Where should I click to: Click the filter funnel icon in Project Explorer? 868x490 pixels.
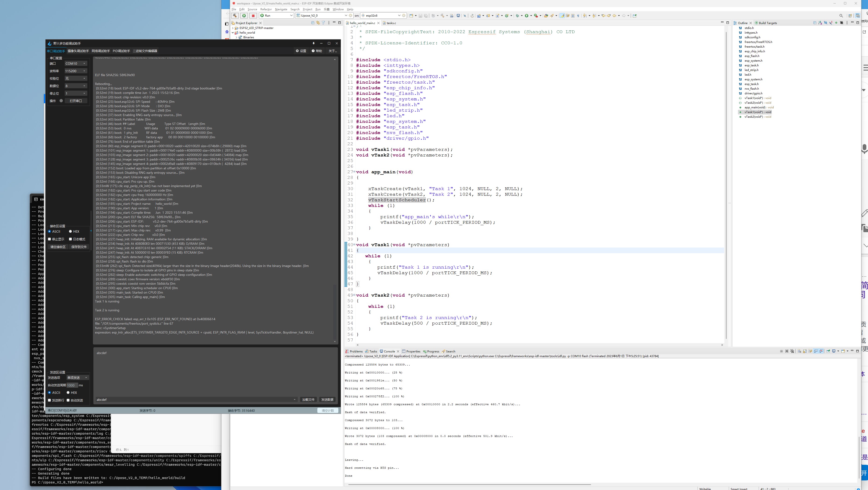pyautogui.click(x=323, y=23)
